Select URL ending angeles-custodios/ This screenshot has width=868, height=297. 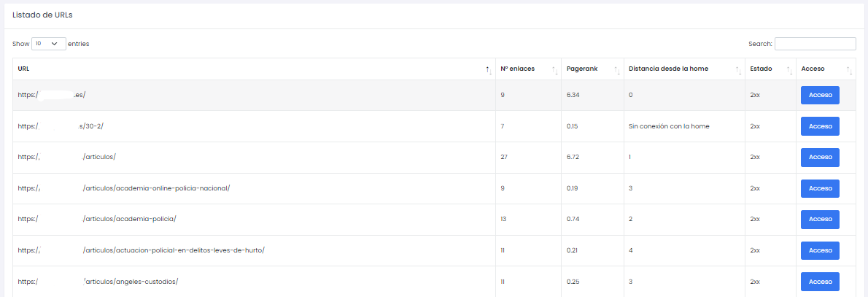98,282
